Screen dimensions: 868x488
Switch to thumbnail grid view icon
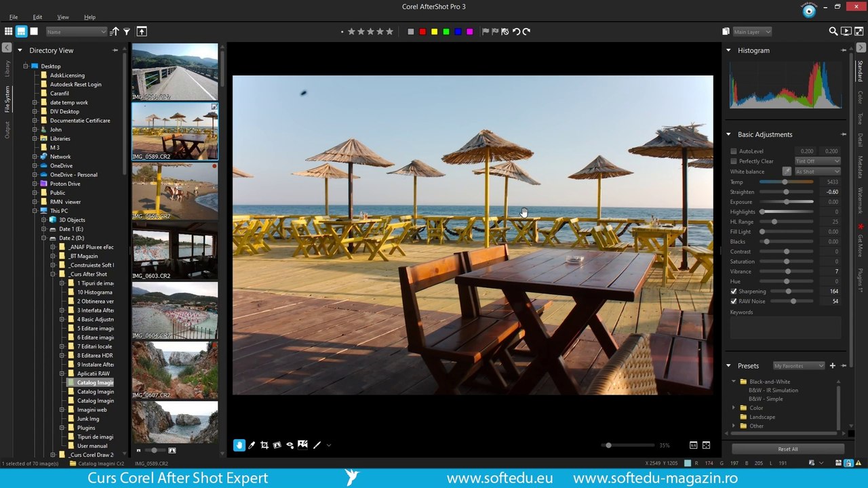pos(8,31)
